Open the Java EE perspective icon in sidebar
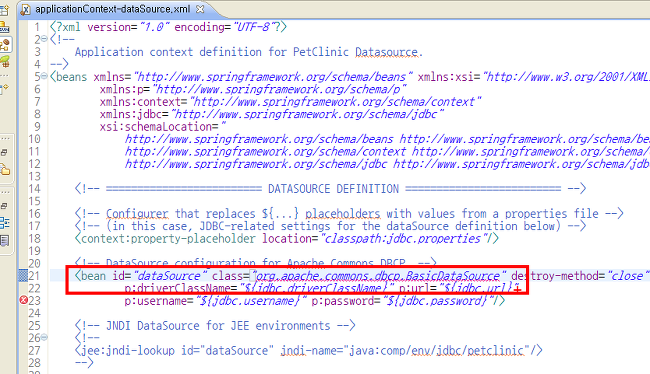This screenshot has height=374, width=650. point(5,28)
